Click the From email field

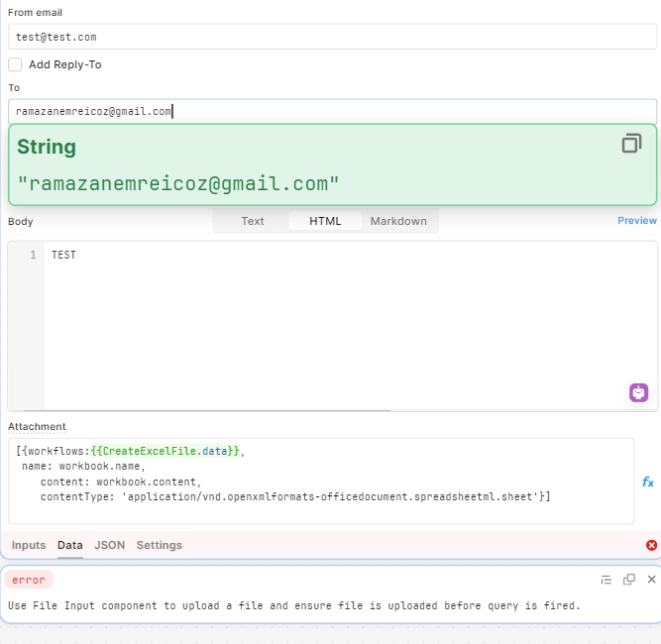point(332,37)
